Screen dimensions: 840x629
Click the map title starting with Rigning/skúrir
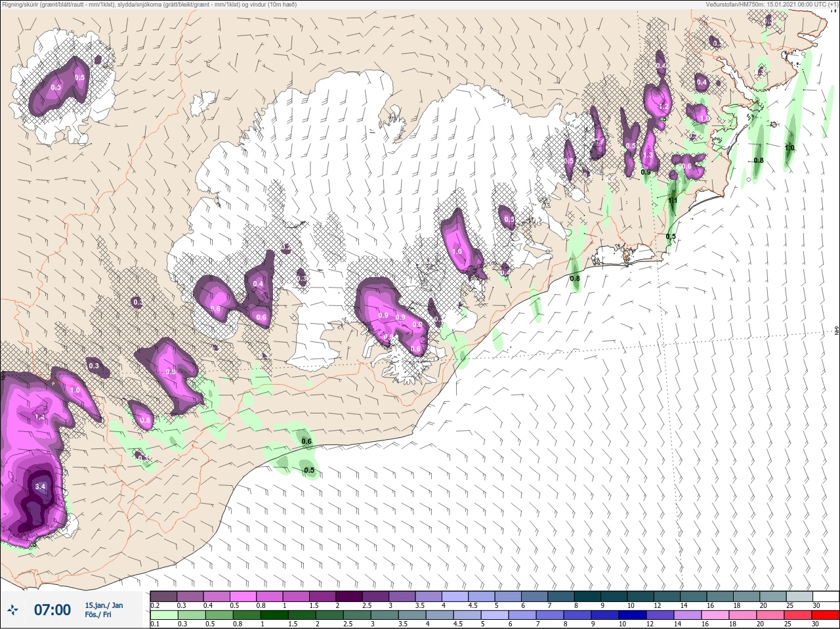point(150,5)
